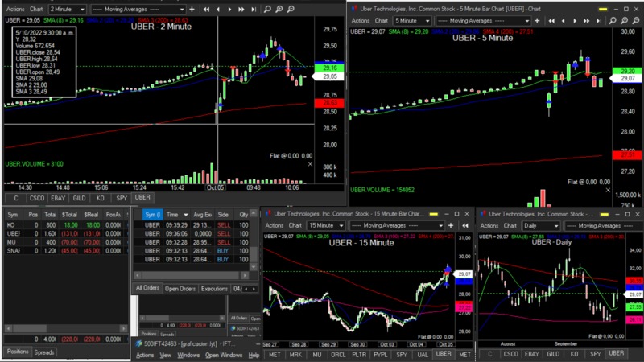Screen dimensions: 644x362
Task: Sort orders by the Time column header
Action: [176, 215]
